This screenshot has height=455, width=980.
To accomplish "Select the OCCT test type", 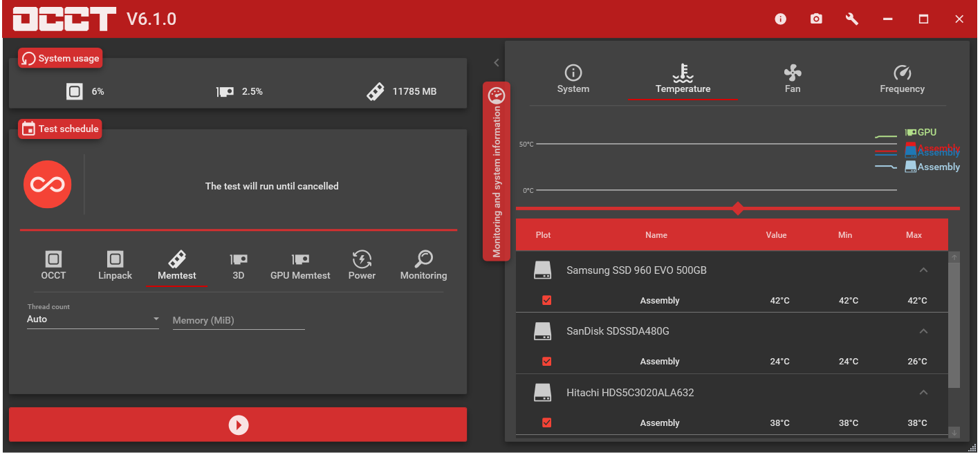I will pos(53,265).
